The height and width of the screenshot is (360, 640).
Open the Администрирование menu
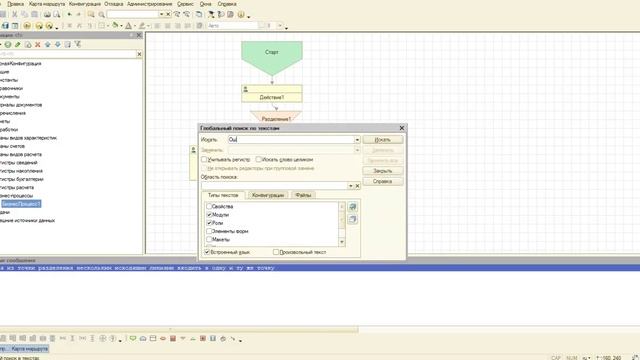click(x=149, y=4)
